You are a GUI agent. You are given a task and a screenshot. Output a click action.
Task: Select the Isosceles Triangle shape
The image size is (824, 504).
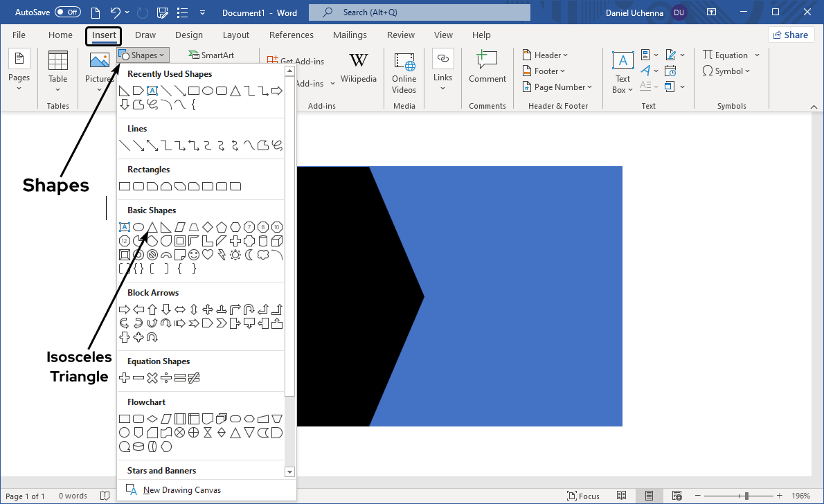click(x=152, y=227)
